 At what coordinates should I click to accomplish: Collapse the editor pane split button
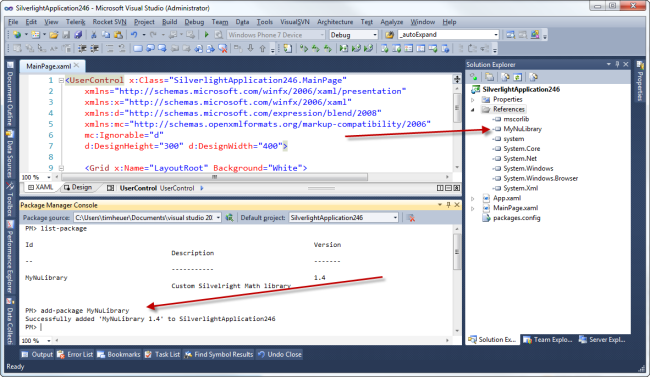pyautogui.click(x=457, y=188)
